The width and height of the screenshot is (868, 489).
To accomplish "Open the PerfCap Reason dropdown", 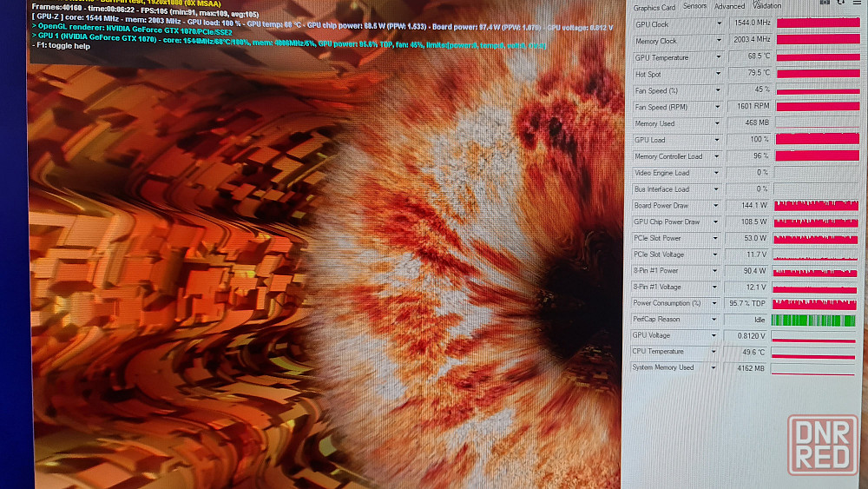I will click(x=718, y=320).
